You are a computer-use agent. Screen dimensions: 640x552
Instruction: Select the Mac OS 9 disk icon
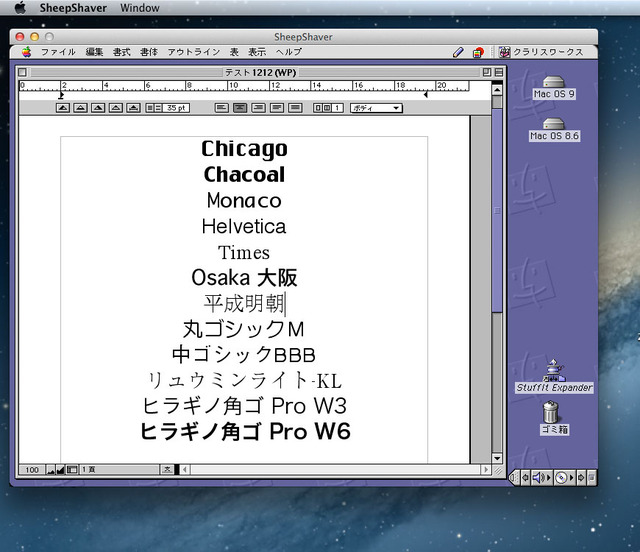[x=554, y=87]
